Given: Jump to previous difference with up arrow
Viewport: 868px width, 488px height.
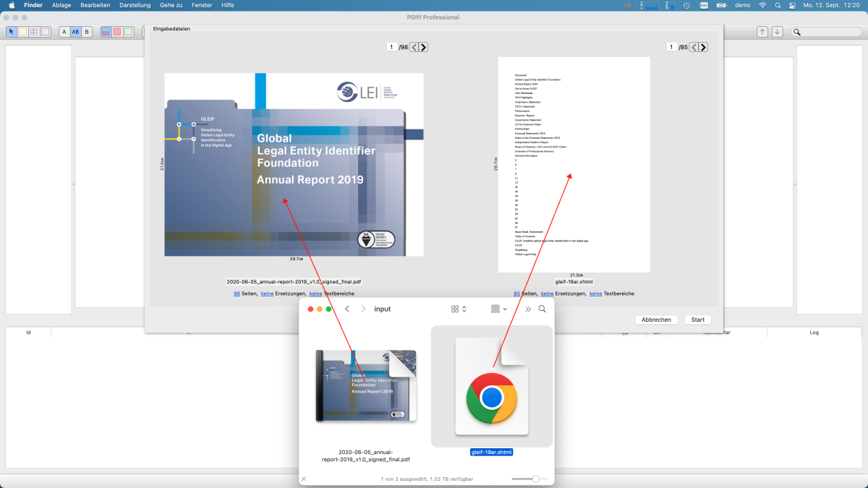Looking at the screenshot, I should (x=762, y=32).
